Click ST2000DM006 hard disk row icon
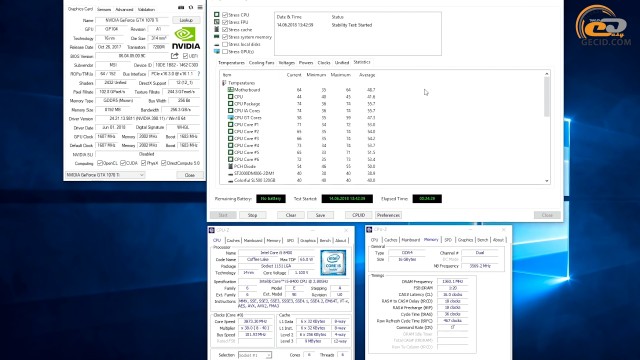This screenshot has height=360, width=640. tap(231, 173)
